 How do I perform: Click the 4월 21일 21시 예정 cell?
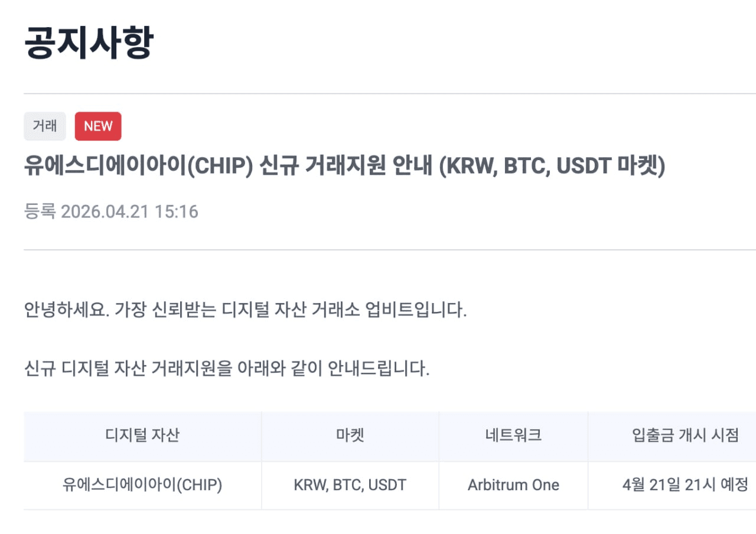tap(685, 485)
